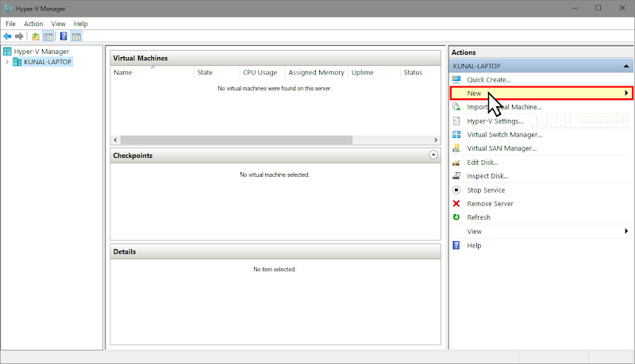This screenshot has height=364, width=635.
Task: Collapse the Checkpoints pane with round chevron
Action: coord(433,155)
